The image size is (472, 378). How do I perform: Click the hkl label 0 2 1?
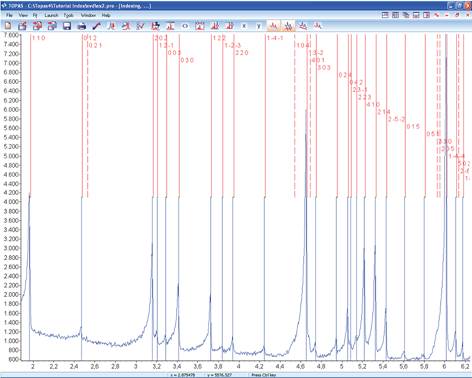96,45
